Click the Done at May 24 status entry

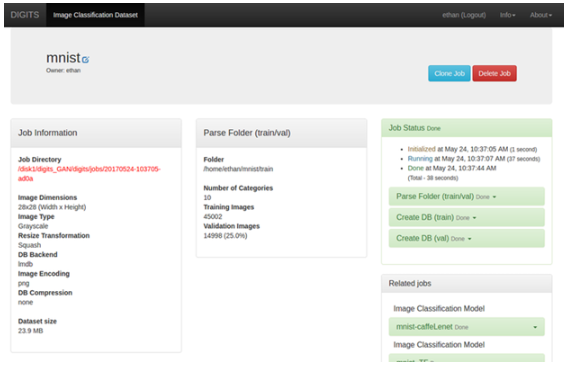coord(452,168)
